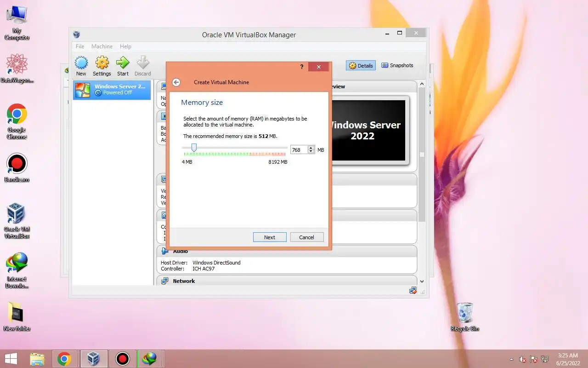Click the Network section icon

tap(164, 281)
